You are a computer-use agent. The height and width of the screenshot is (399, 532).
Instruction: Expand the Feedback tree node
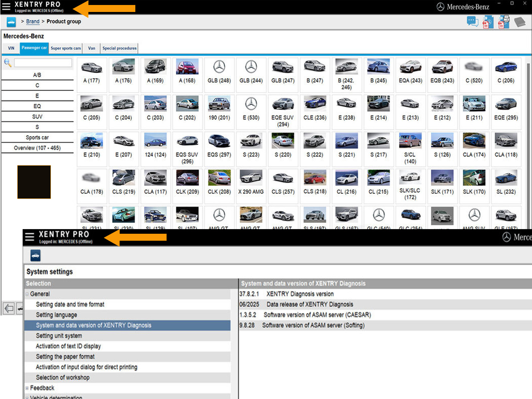pyautogui.click(x=27, y=388)
